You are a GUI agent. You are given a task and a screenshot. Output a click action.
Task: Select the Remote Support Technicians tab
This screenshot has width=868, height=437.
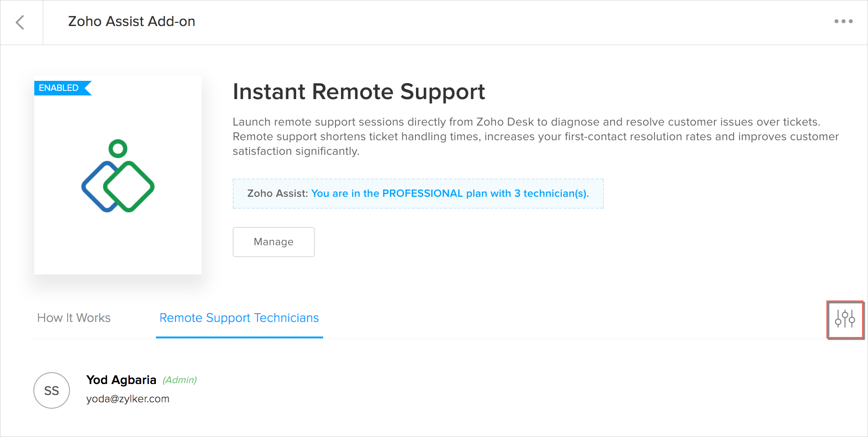tap(239, 318)
